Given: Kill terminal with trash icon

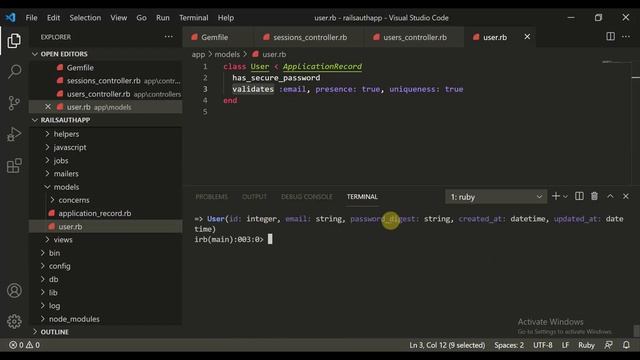Looking at the screenshot, I should 594,196.
